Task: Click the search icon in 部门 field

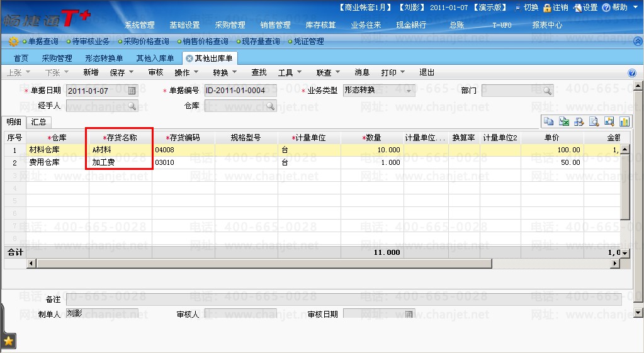Action: (x=547, y=91)
